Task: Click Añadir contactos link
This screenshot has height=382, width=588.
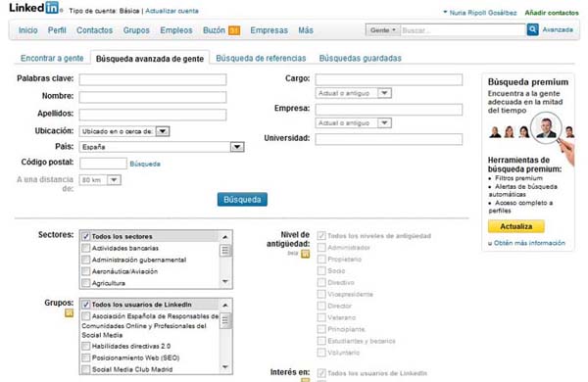Action: [552, 13]
